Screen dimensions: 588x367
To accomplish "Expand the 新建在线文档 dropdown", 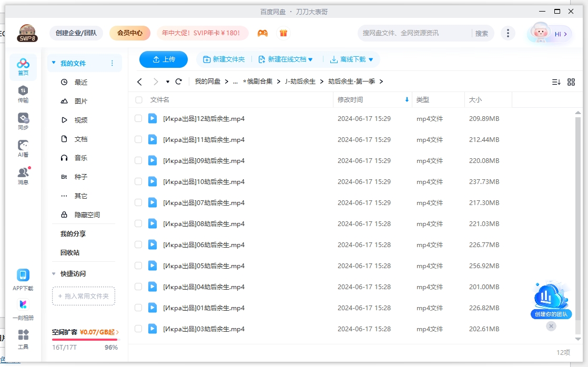I will click(310, 60).
